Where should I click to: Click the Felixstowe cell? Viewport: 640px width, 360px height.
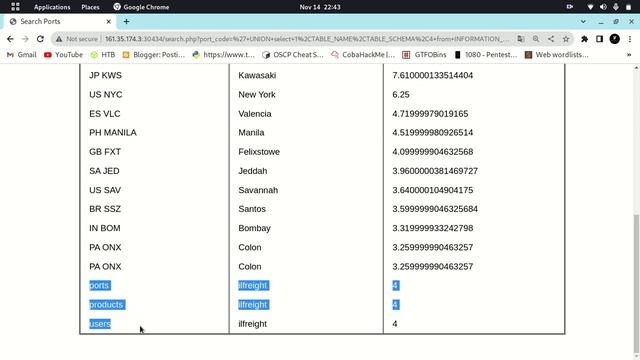click(259, 152)
